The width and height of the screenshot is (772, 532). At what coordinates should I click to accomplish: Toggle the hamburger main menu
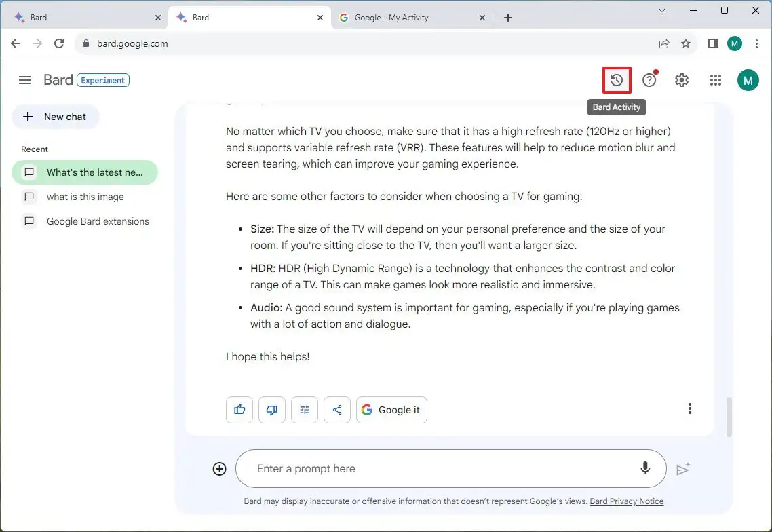[25, 80]
